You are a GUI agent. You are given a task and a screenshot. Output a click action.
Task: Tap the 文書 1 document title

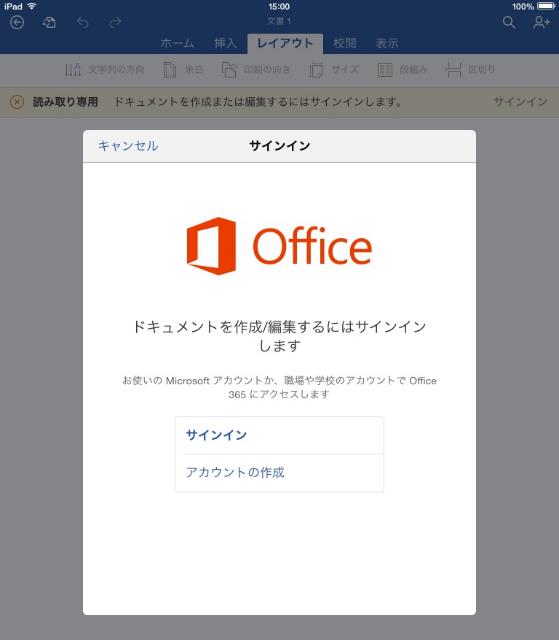[x=279, y=21]
